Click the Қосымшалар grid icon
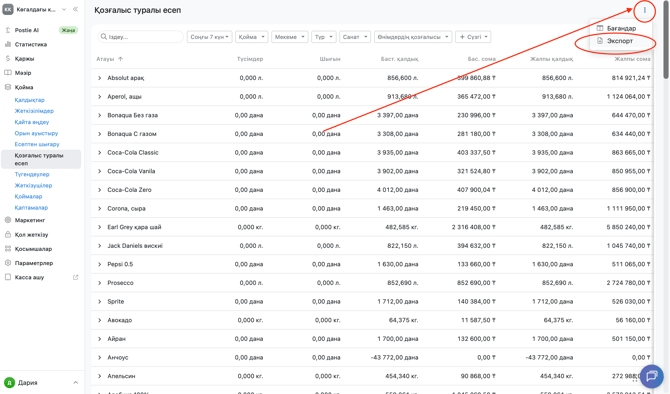The image size is (670, 394). click(x=8, y=249)
